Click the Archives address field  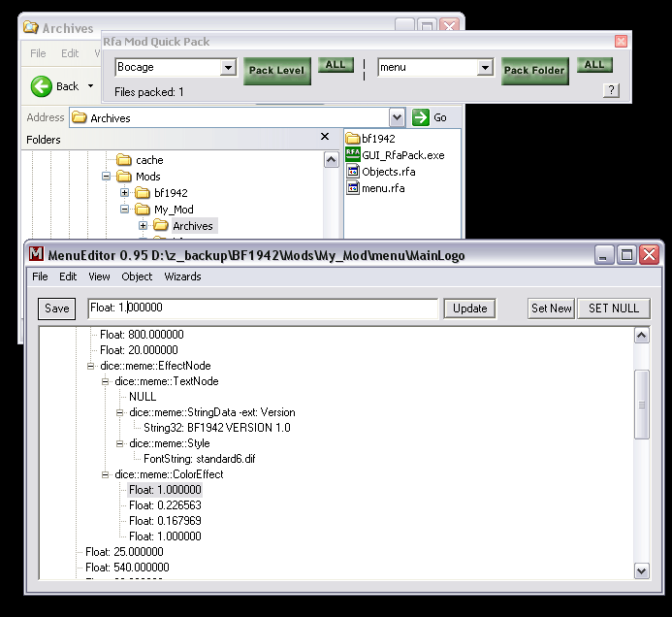pyautogui.click(x=229, y=117)
